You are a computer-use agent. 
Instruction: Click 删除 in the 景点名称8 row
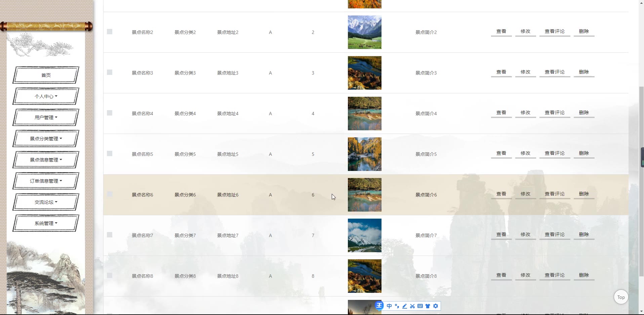point(584,275)
